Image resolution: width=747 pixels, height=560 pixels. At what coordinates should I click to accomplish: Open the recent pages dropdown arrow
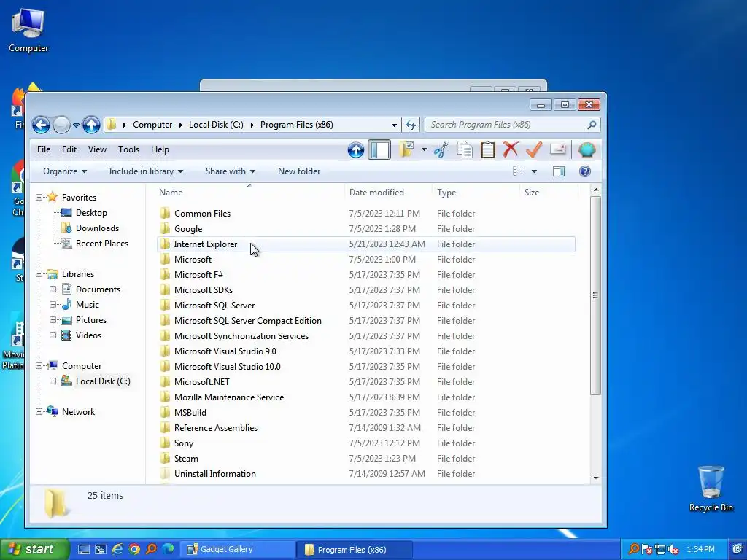pyautogui.click(x=76, y=125)
